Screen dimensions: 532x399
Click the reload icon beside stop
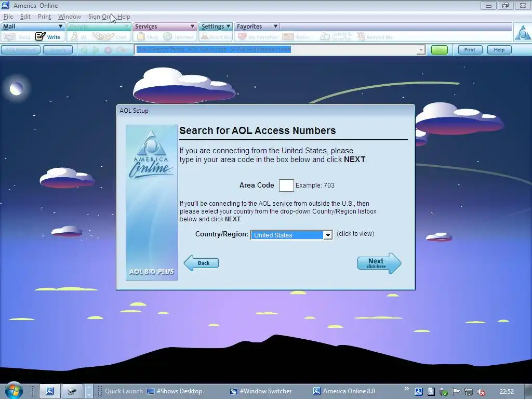[122, 50]
